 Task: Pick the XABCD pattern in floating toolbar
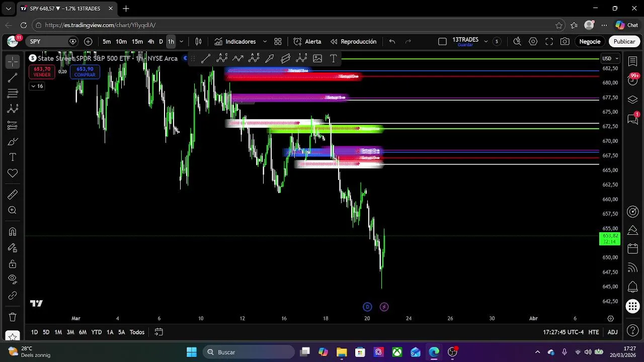[x=222, y=58]
